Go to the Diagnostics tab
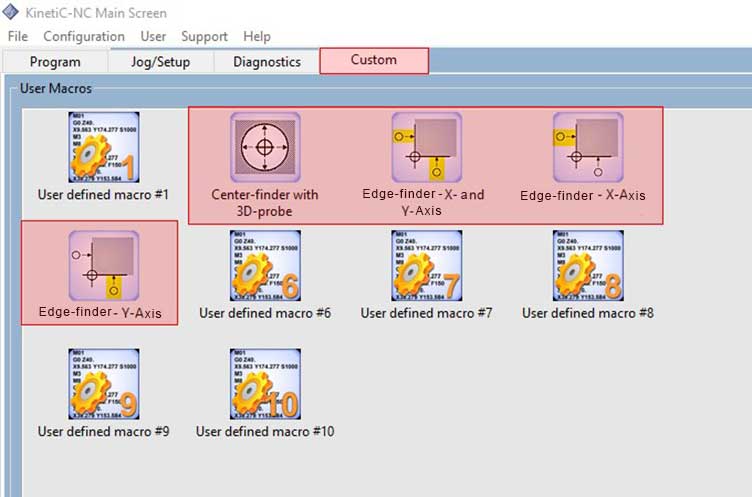 click(267, 62)
